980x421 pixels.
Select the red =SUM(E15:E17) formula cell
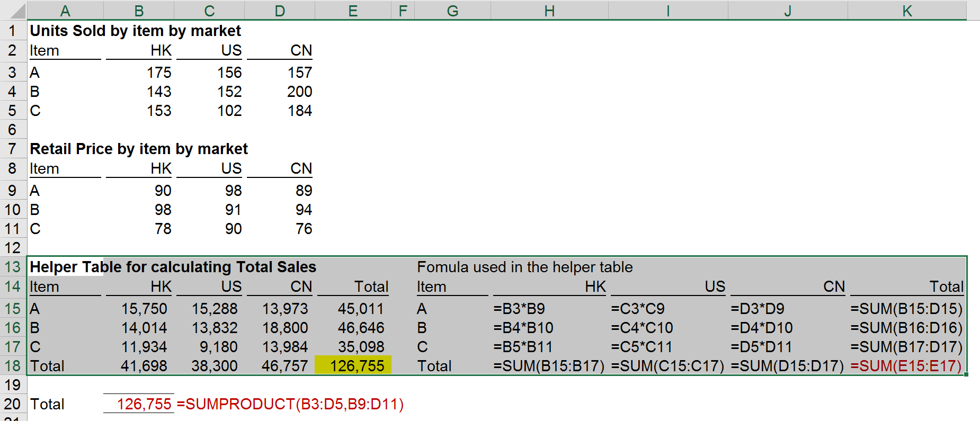point(906,366)
